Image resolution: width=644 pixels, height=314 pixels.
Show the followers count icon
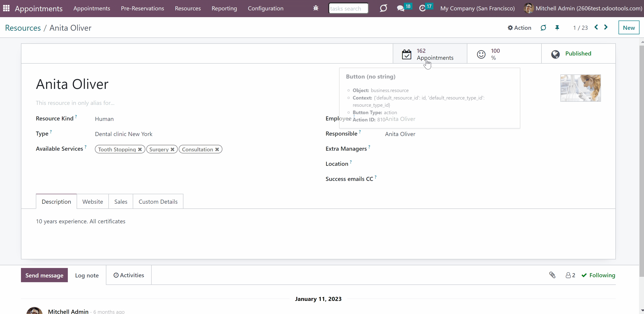pyautogui.click(x=570, y=275)
